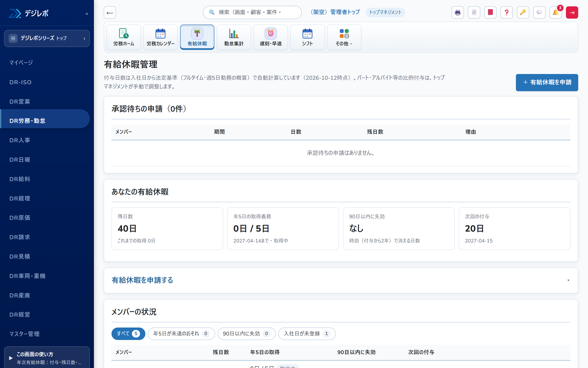588x368 pixels.
Task: Click the back arrow button
Action: (110, 12)
